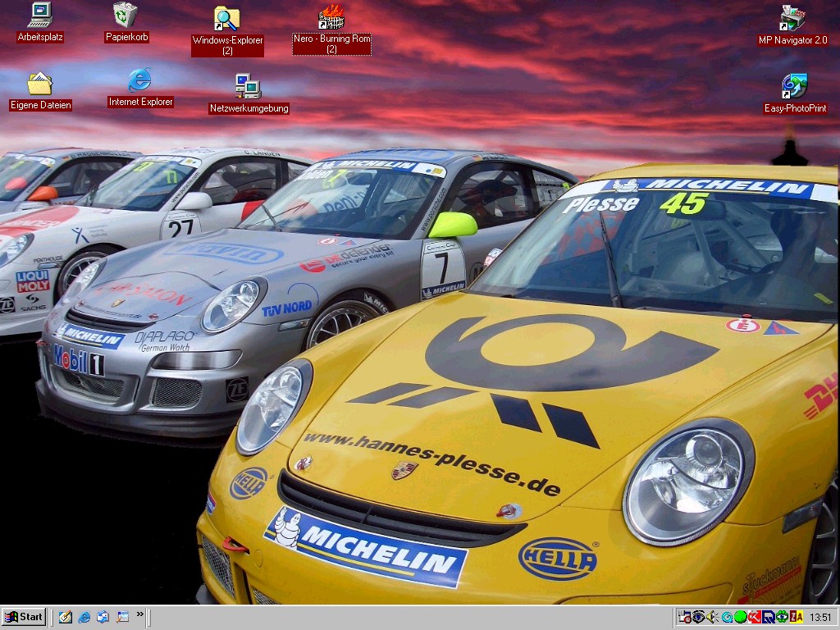Launch Windows-Explorer (2) shortcut
840x630 pixels.
tap(227, 30)
